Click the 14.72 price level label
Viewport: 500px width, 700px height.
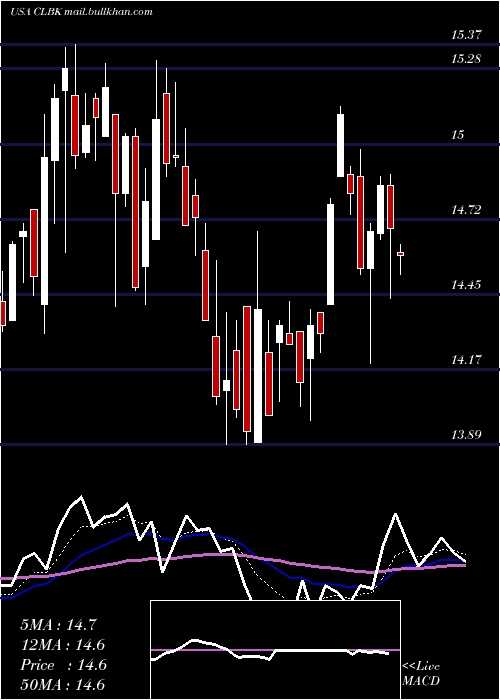pos(466,209)
